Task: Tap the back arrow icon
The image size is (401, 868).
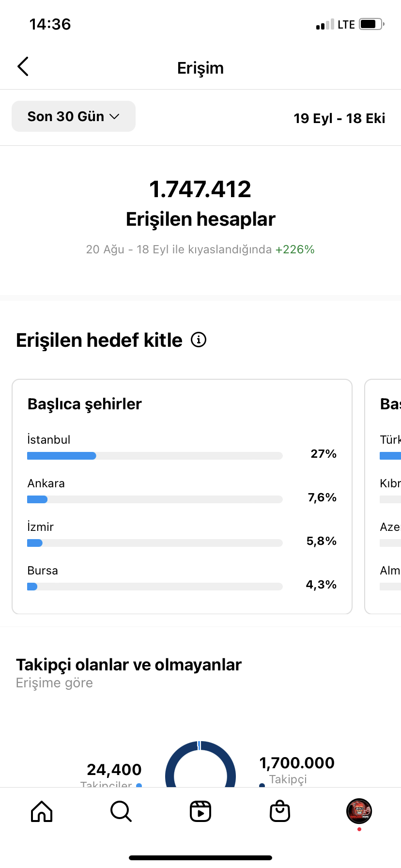Action: click(23, 67)
